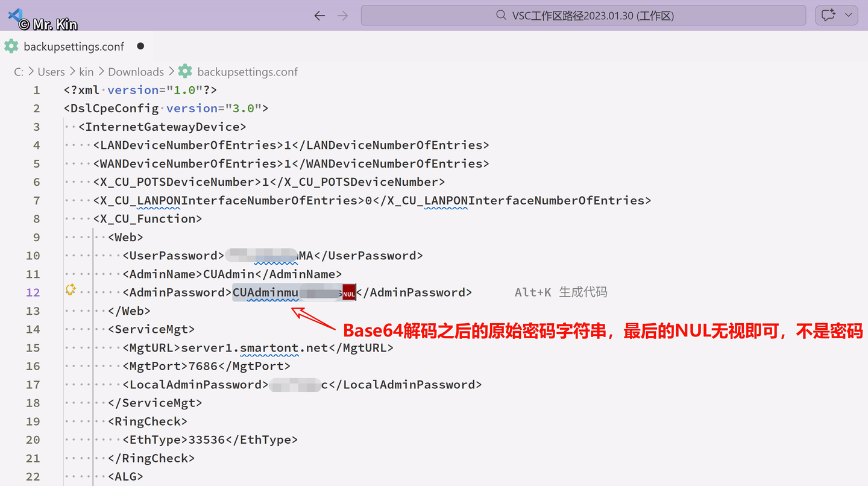
Task: Open the Copilot chat icon in title bar
Action: tap(828, 16)
